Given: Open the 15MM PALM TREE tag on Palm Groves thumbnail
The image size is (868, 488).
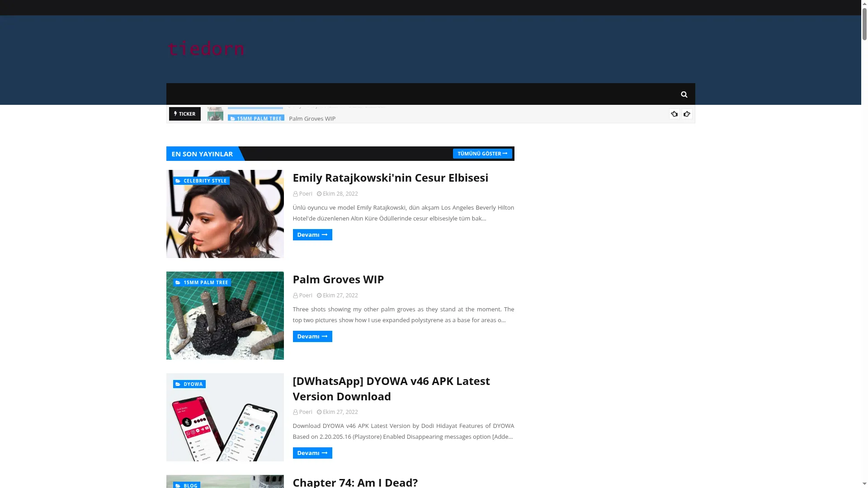Looking at the screenshot, I should 202,282.
